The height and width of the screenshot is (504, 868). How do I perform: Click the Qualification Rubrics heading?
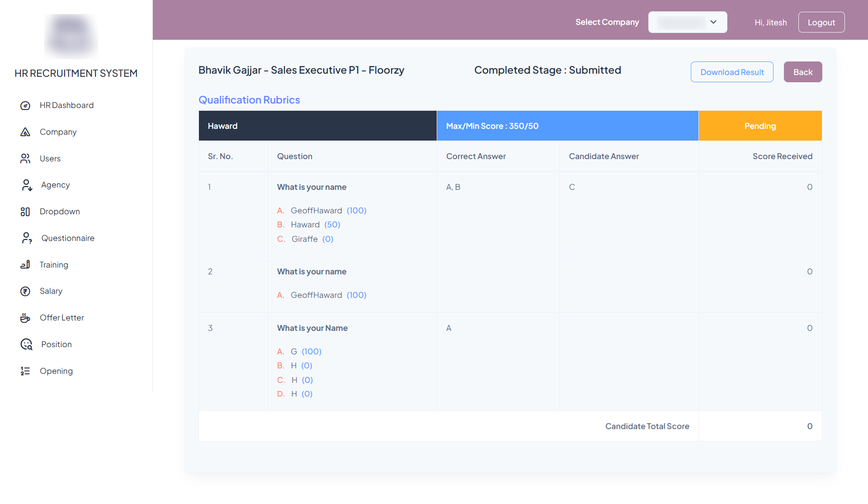(249, 100)
